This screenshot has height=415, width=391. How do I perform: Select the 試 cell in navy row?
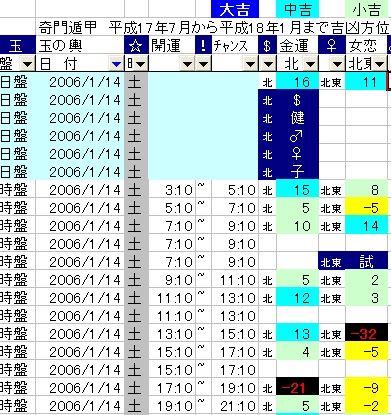coord(367,262)
